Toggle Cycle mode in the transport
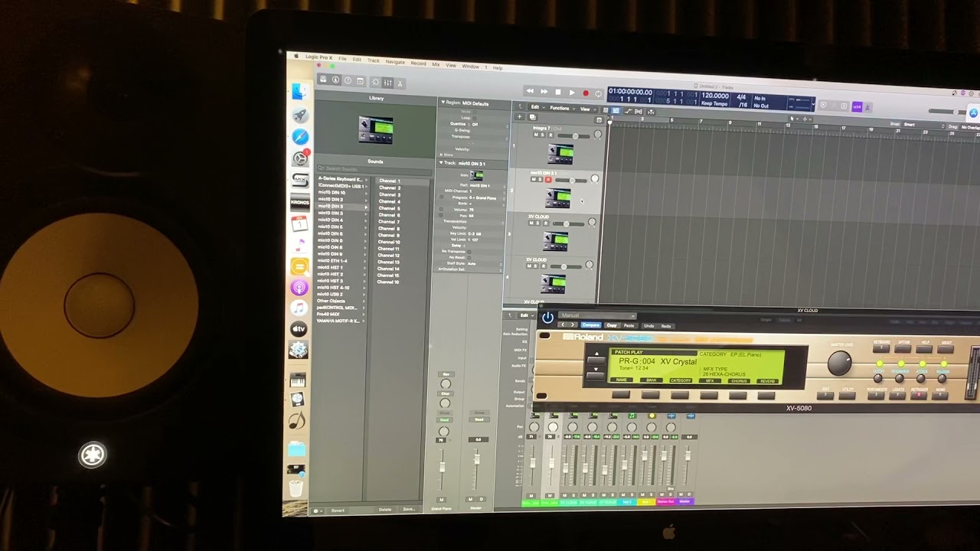Image resolution: width=980 pixels, height=551 pixels. tap(599, 94)
